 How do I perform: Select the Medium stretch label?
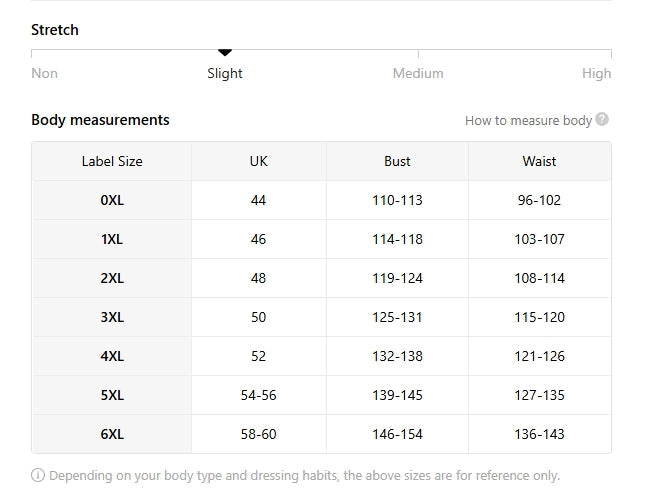(x=418, y=73)
